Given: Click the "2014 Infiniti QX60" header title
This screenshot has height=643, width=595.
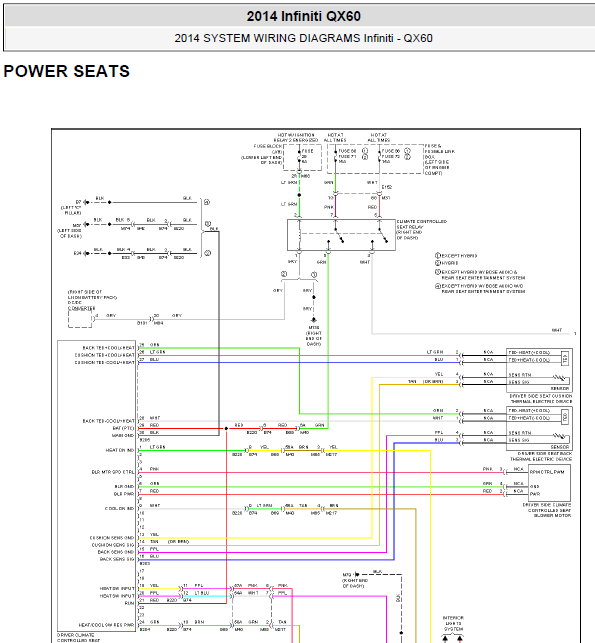Looking at the screenshot, I should [x=303, y=16].
